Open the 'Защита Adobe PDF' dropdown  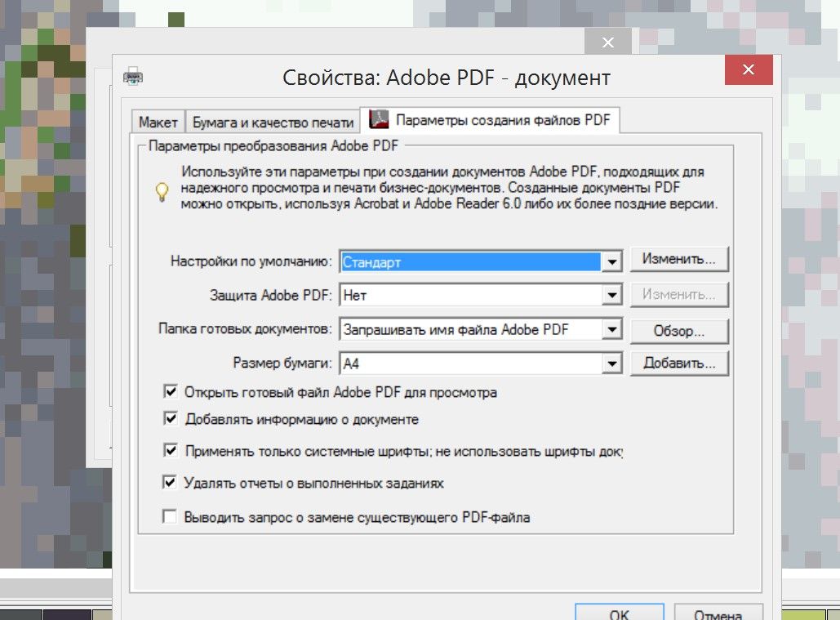click(612, 296)
